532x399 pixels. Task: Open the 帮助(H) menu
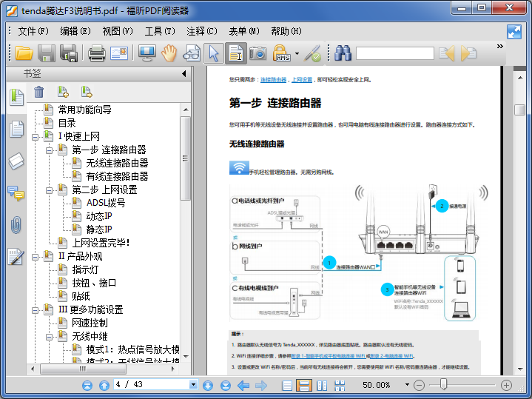coord(286,31)
